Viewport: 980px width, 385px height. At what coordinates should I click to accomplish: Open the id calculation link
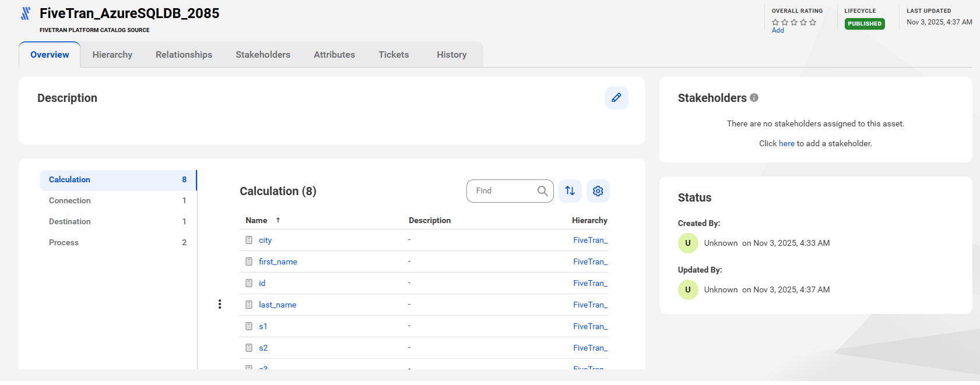coord(262,283)
